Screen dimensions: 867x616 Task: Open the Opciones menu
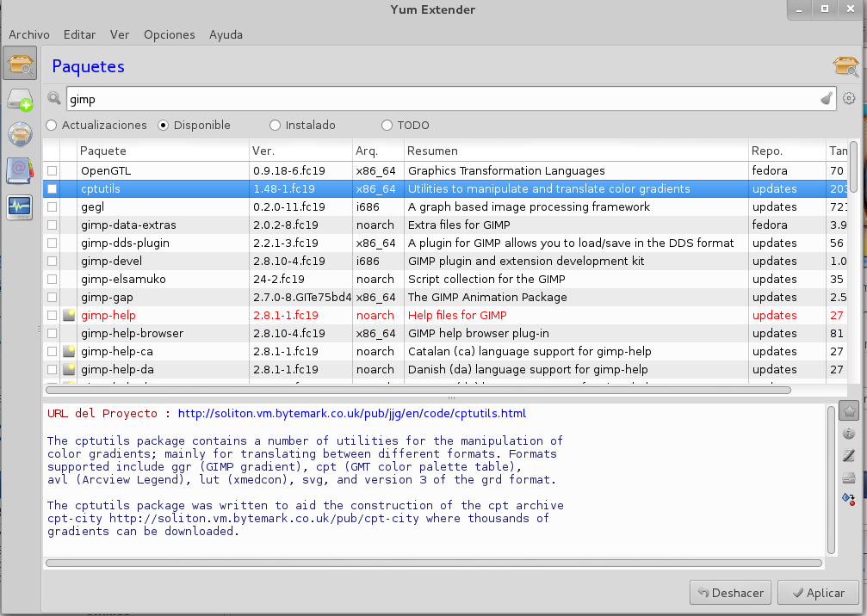(x=170, y=34)
